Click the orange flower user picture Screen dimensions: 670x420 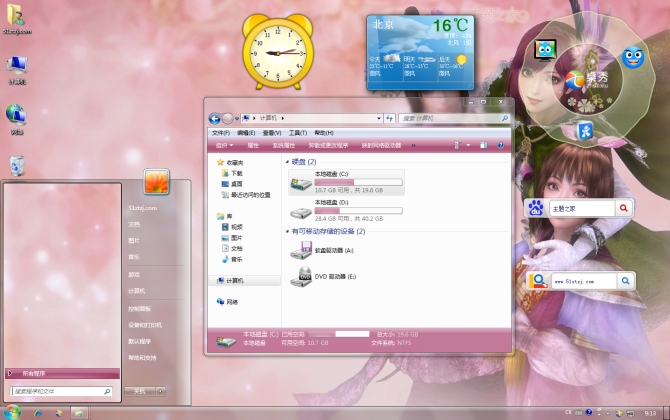pyautogui.click(x=156, y=182)
